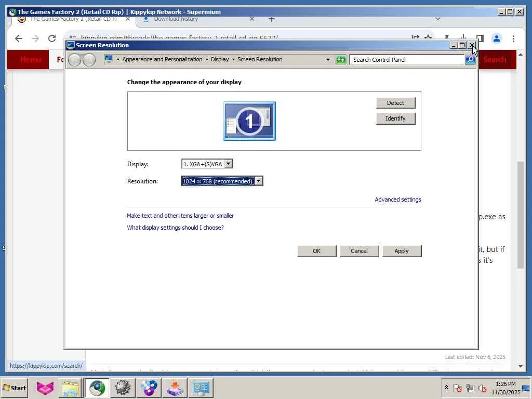Click browser forward arrow
The width and height of the screenshot is (532, 399).
coord(35,38)
